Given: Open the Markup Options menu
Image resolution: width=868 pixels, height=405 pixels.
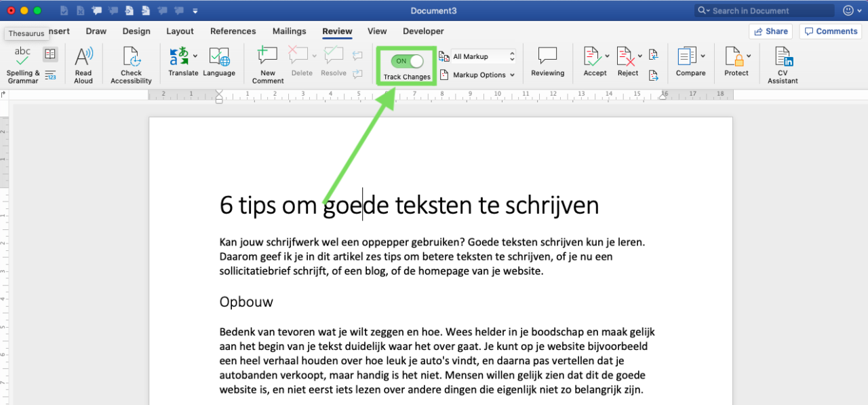Looking at the screenshot, I should tap(478, 75).
